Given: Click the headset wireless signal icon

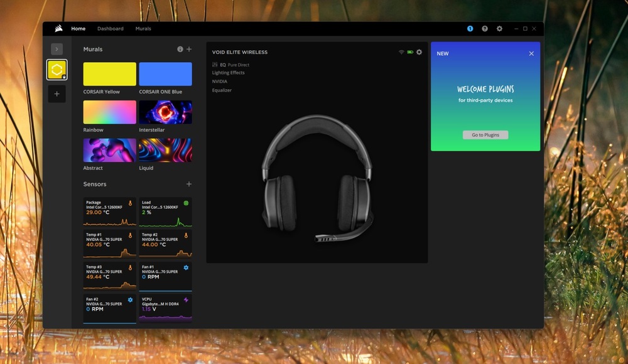Looking at the screenshot, I should [401, 52].
